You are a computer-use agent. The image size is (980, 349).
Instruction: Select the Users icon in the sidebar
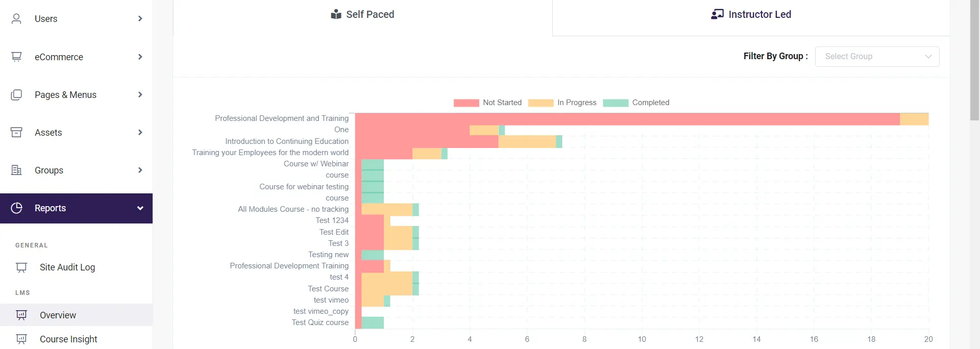click(x=17, y=18)
